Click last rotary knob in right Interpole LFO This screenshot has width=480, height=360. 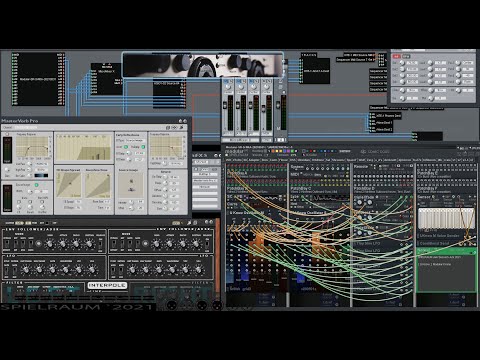click(199, 269)
